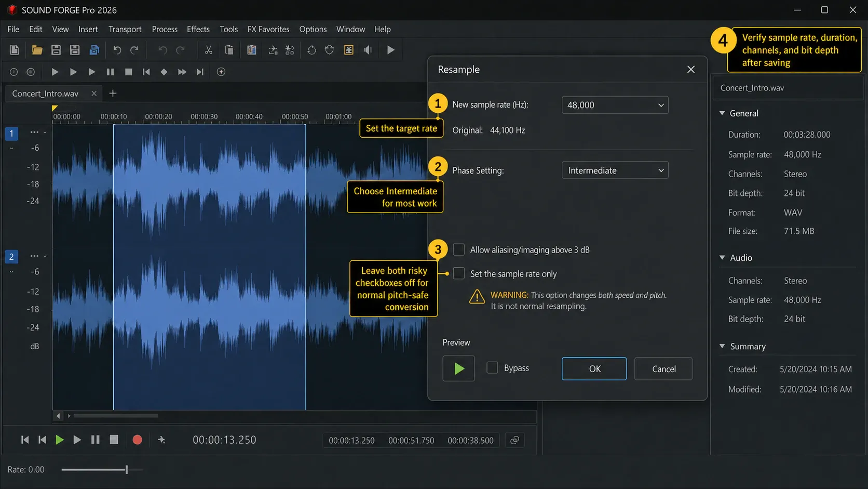Open the Transport menu

125,29
